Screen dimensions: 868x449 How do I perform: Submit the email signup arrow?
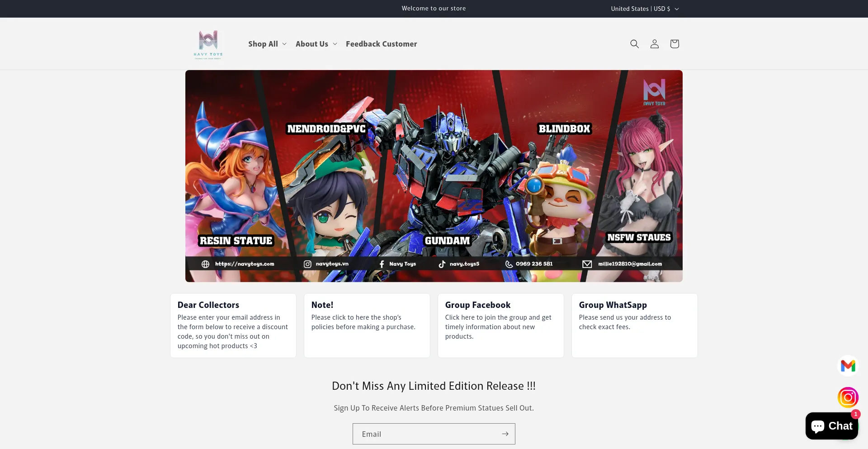pyautogui.click(x=505, y=434)
